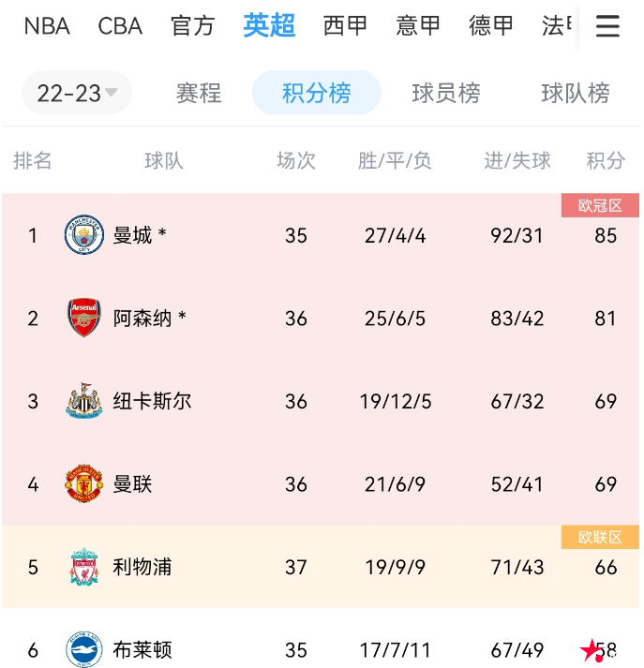Open the hamburger menu icon
The width and height of the screenshot is (644, 668).
coord(607,26)
